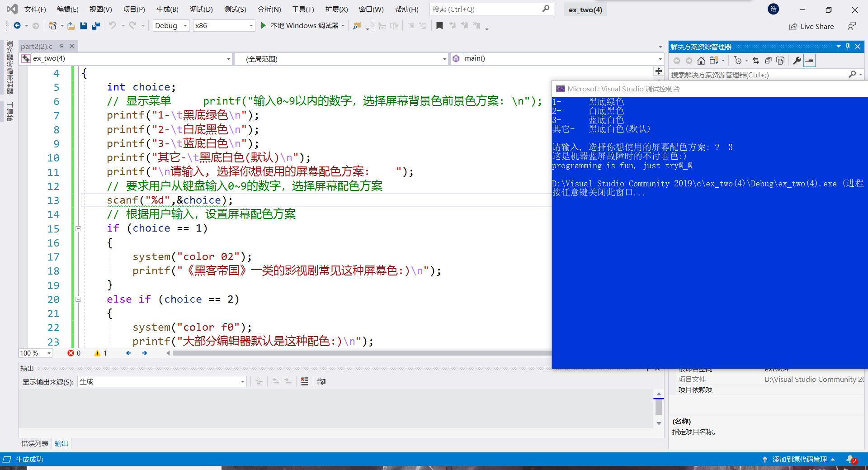Image resolution: width=868 pixels, height=470 pixels.
Task: Click the green Start Debugging play icon
Action: (x=264, y=26)
